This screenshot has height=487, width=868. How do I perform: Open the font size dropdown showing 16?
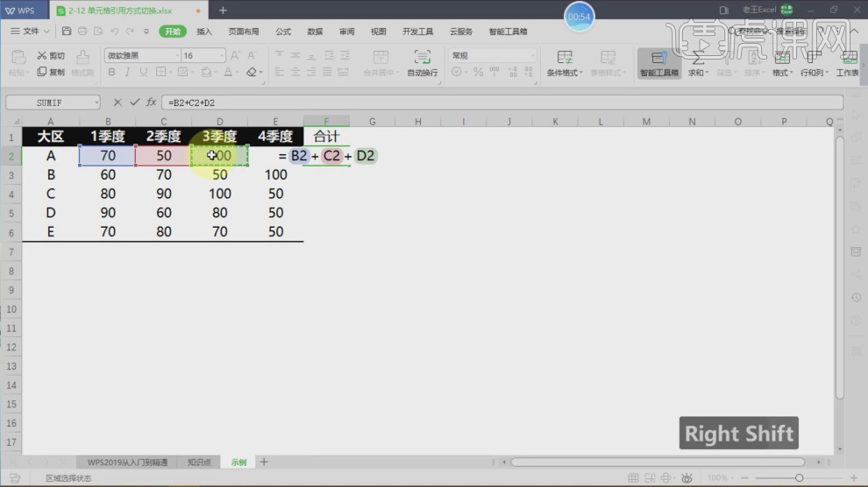(x=222, y=55)
